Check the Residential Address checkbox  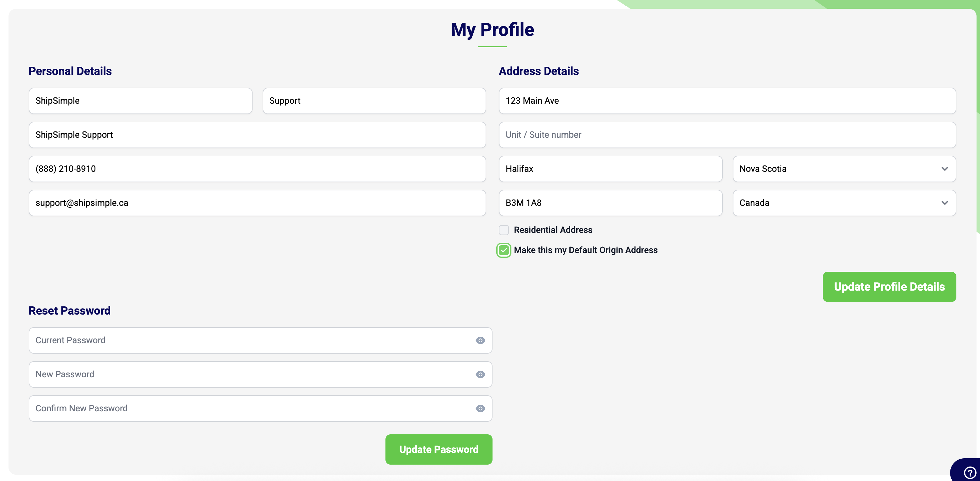pyautogui.click(x=504, y=230)
